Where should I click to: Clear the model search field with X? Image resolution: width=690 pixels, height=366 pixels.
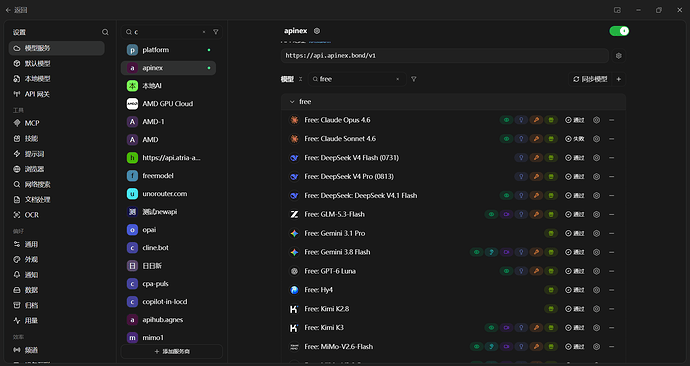click(397, 79)
